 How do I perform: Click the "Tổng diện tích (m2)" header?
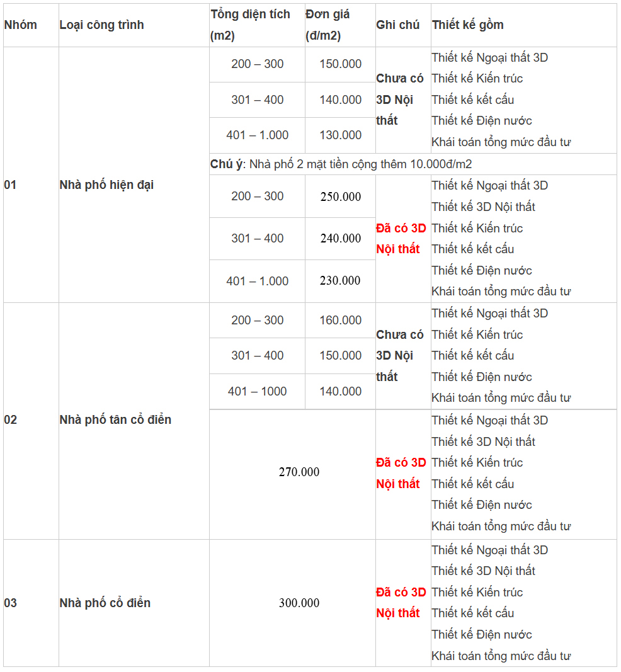pos(251,25)
